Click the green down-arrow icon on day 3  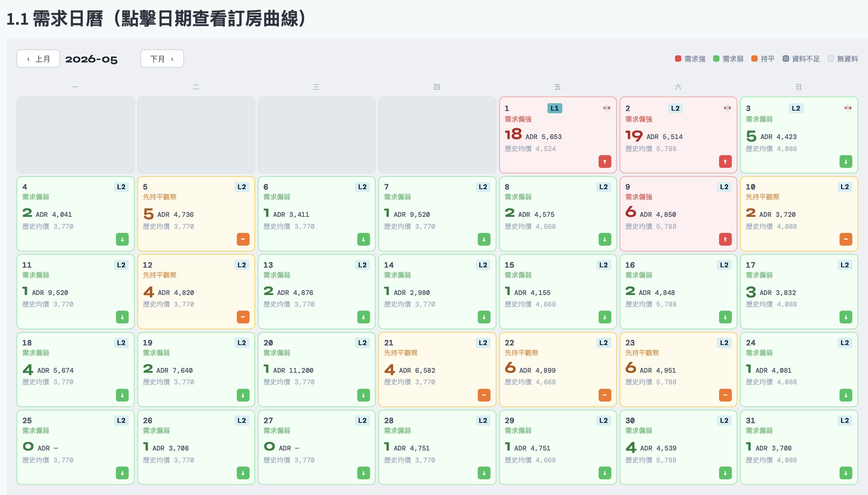coord(846,162)
